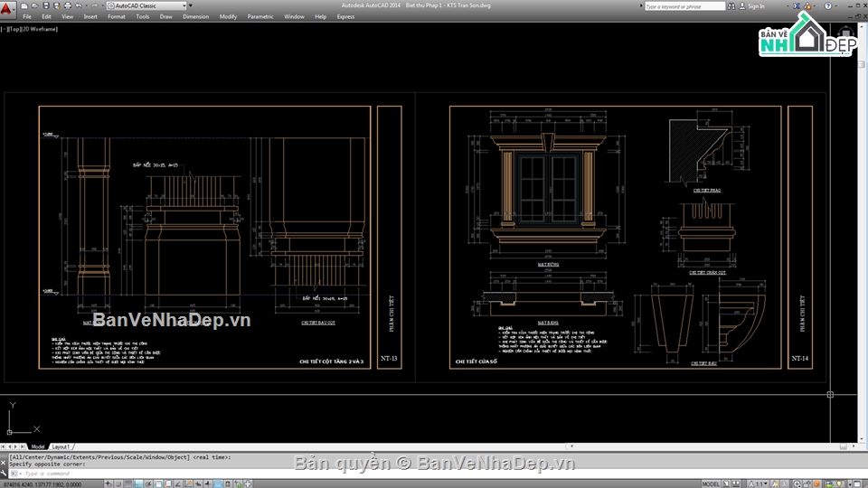Toggle the MODEL space button in status bar
The width and height of the screenshot is (868, 488).
click(711, 483)
